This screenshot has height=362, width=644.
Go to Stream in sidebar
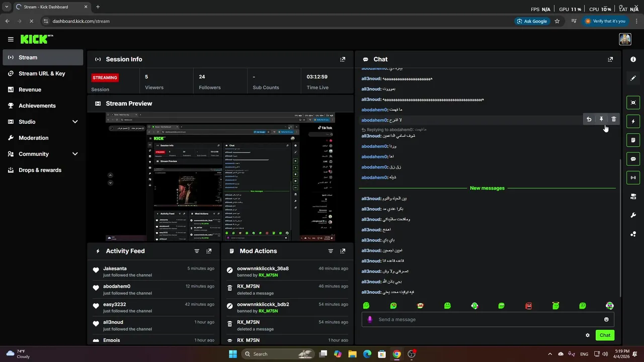43,57
